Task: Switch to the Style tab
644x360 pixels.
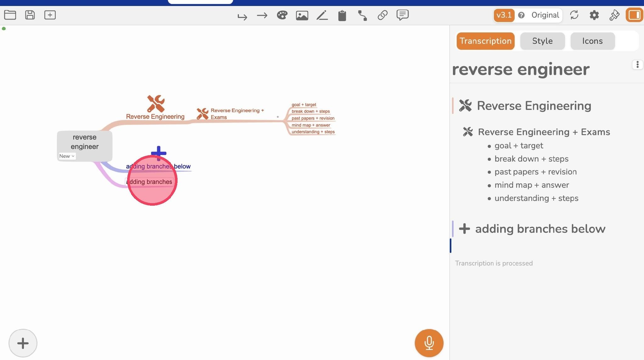Action: click(542, 41)
